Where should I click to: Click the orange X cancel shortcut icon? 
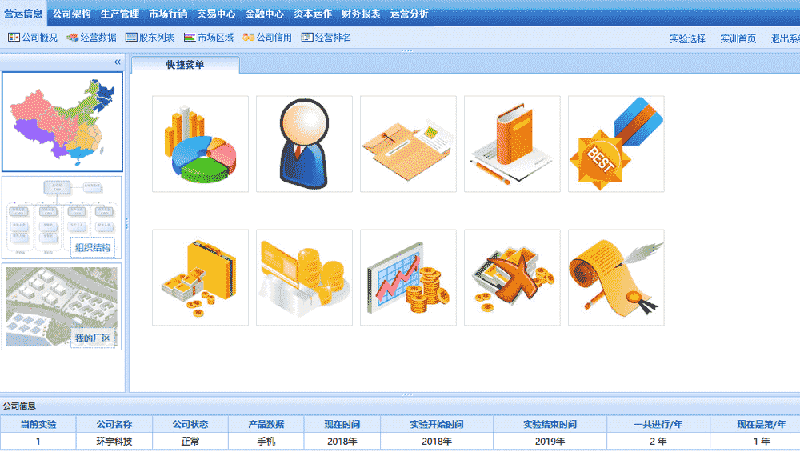pyautogui.click(x=512, y=277)
